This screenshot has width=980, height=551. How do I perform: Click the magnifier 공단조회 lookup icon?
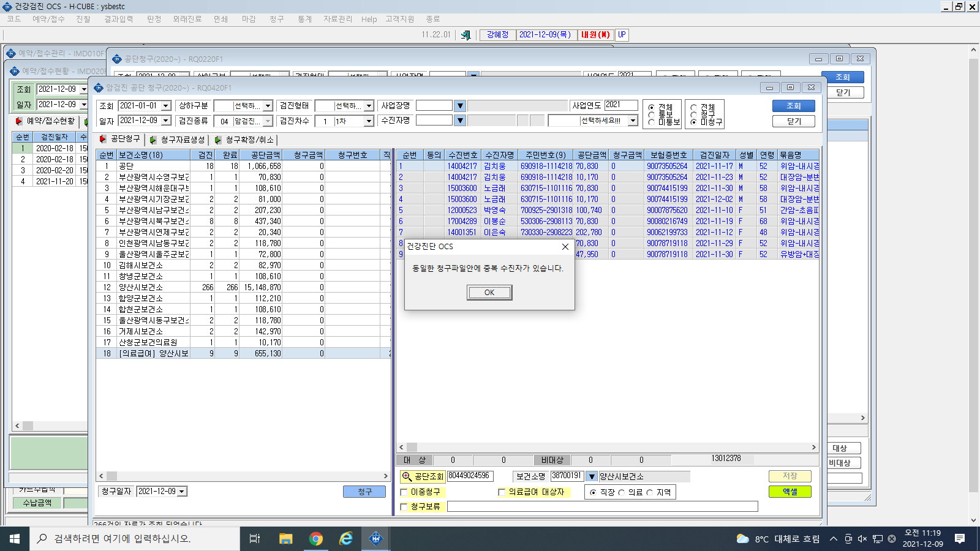pos(407,476)
